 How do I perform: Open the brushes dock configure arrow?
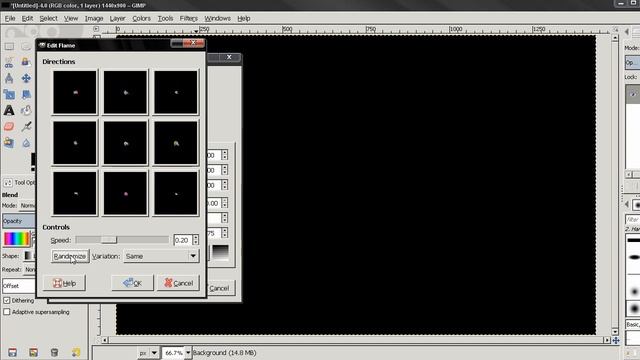(x=627, y=204)
